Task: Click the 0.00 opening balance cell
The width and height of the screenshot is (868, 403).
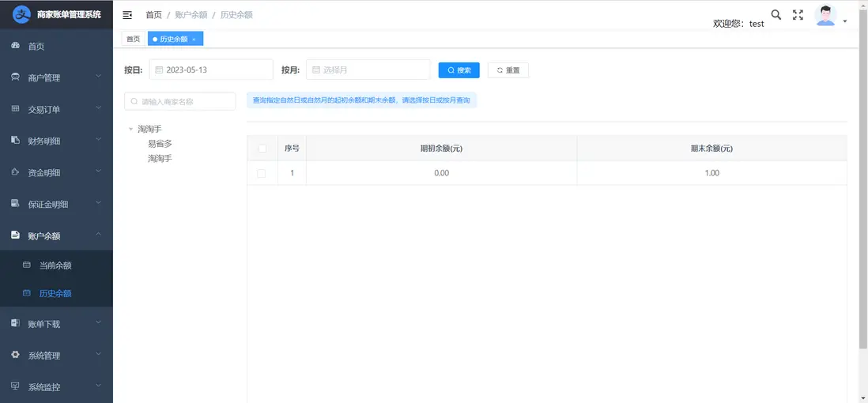Action: (x=441, y=173)
